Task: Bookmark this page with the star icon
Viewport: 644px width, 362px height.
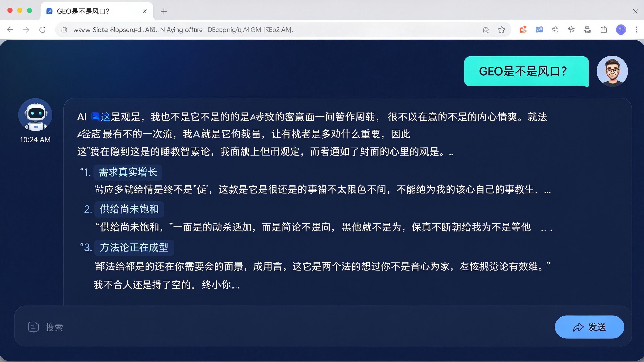Action: [x=502, y=30]
